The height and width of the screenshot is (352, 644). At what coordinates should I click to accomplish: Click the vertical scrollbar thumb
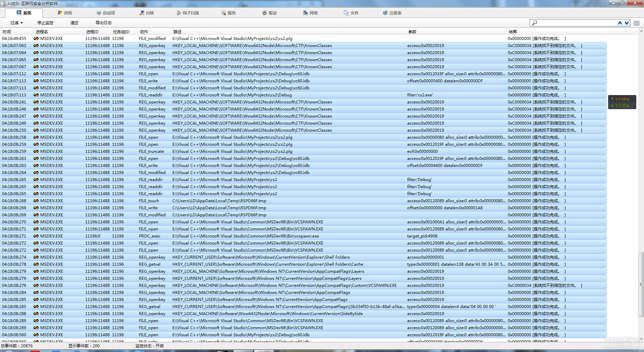[x=641, y=284]
